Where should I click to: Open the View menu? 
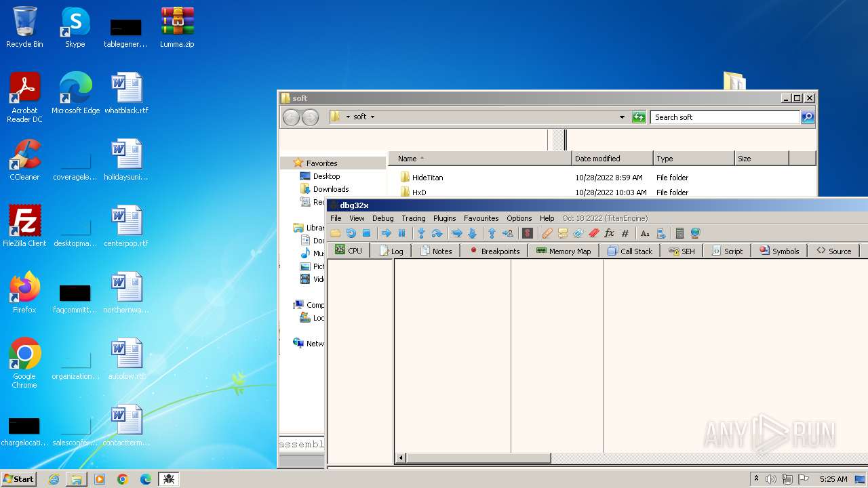(x=357, y=218)
